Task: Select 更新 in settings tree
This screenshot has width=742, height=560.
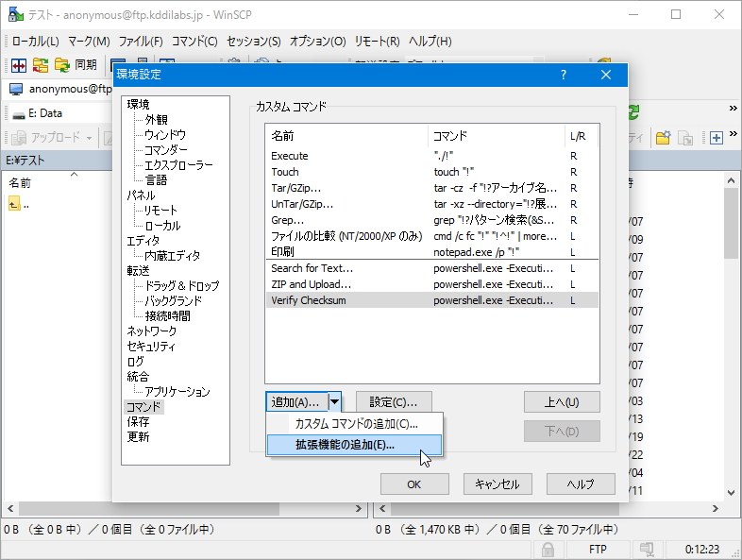Action: coord(138,436)
